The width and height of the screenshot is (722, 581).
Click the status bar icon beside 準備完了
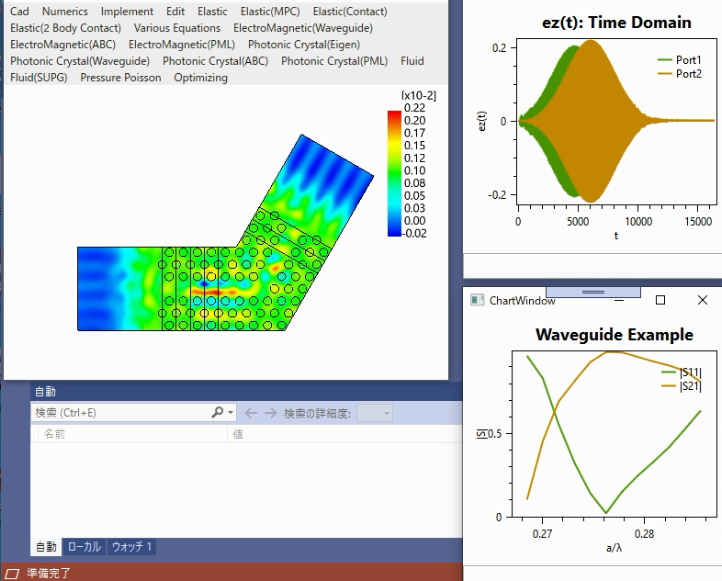click(x=12, y=574)
